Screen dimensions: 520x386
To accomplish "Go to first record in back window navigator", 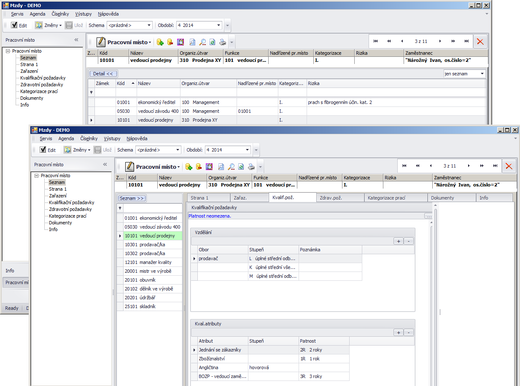I will coord(376,41).
